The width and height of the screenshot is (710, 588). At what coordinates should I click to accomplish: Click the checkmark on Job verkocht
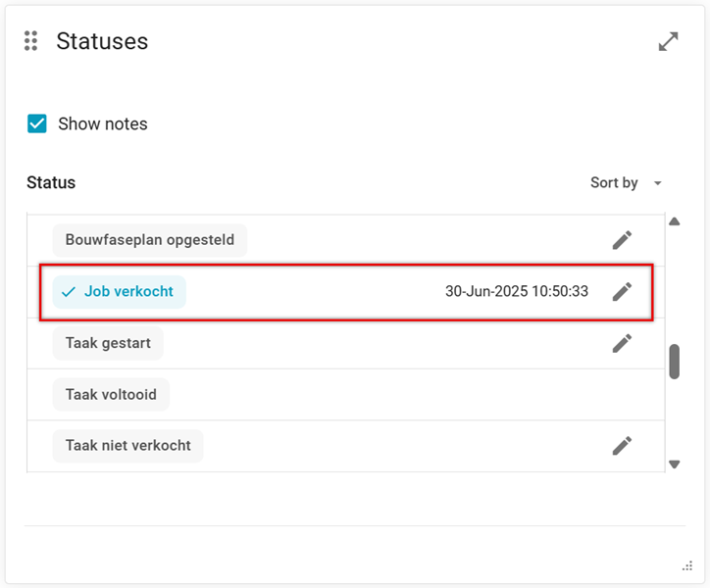[69, 292]
